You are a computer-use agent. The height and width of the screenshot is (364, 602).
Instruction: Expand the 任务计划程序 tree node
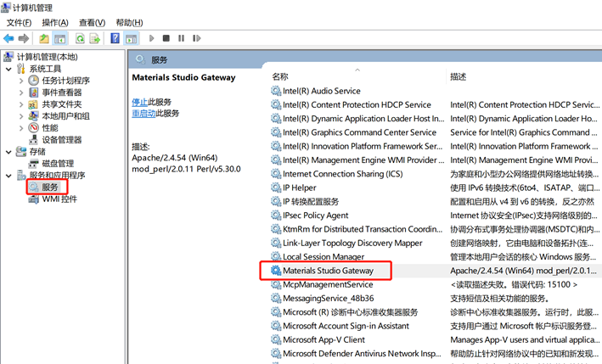(x=21, y=81)
